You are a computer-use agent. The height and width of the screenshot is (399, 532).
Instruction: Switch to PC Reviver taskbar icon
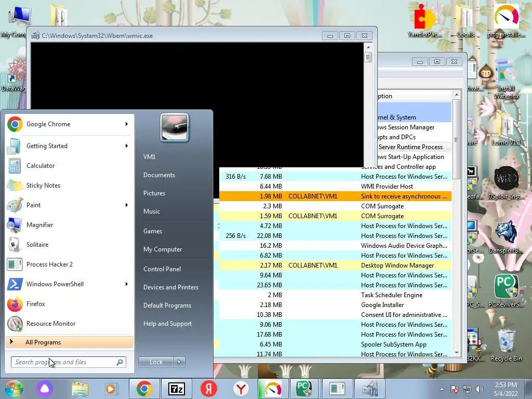304,389
